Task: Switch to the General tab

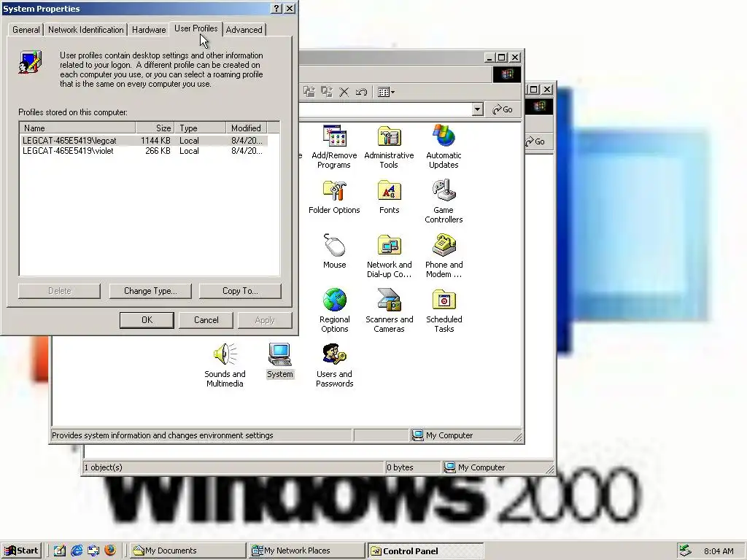Action: pyautogui.click(x=26, y=29)
